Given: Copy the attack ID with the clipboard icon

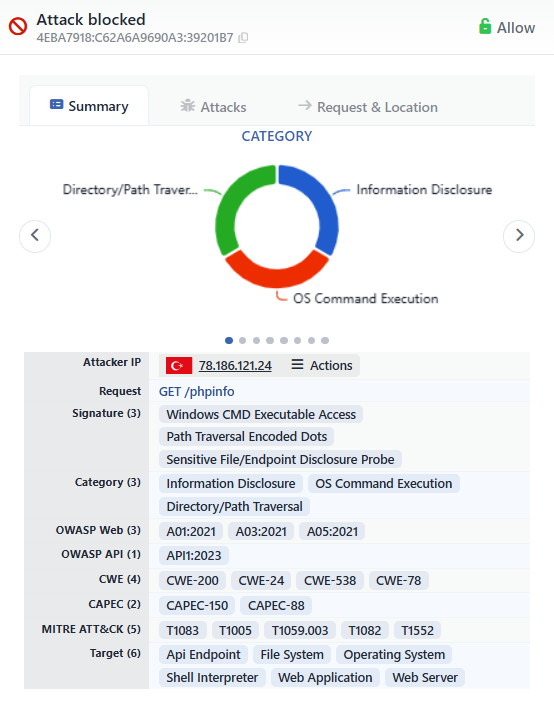Looking at the screenshot, I should pos(243,38).
